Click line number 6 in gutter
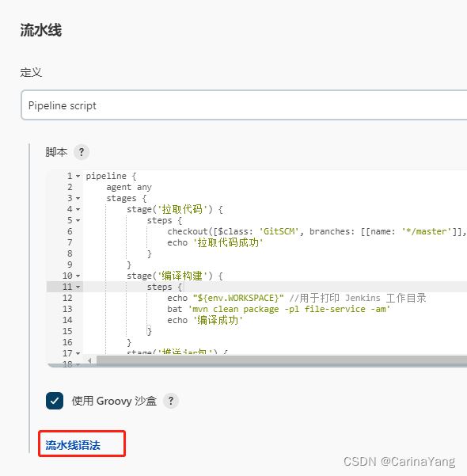This screenshot has height=476, width=467. tap(70, 231)
